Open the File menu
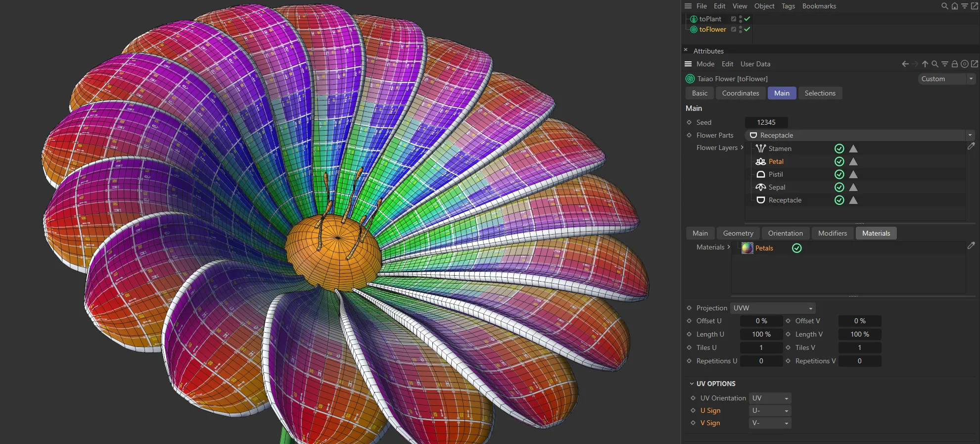Image resolution: width=980 pixels, height=444 pixels. point(701,6)
